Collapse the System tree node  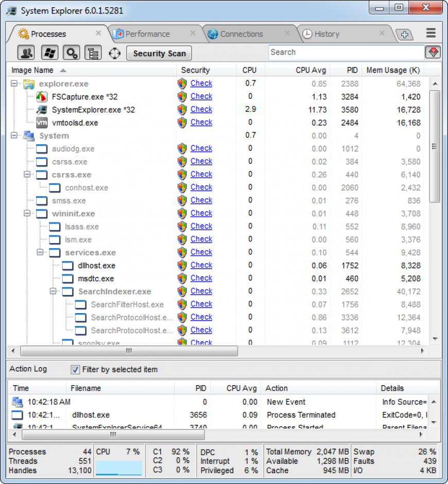point(14,135)
